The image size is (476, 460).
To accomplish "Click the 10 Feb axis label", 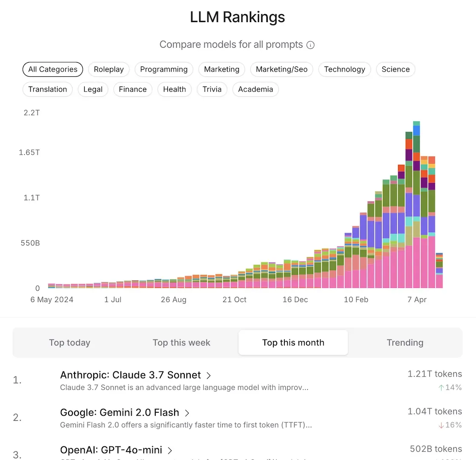I will point(356,300).
